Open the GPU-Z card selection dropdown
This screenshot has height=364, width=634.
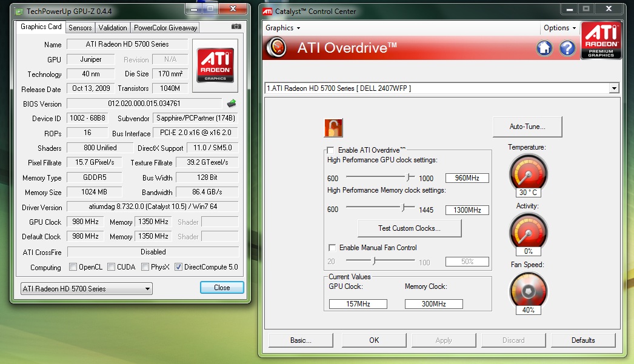tap(87, 288)
